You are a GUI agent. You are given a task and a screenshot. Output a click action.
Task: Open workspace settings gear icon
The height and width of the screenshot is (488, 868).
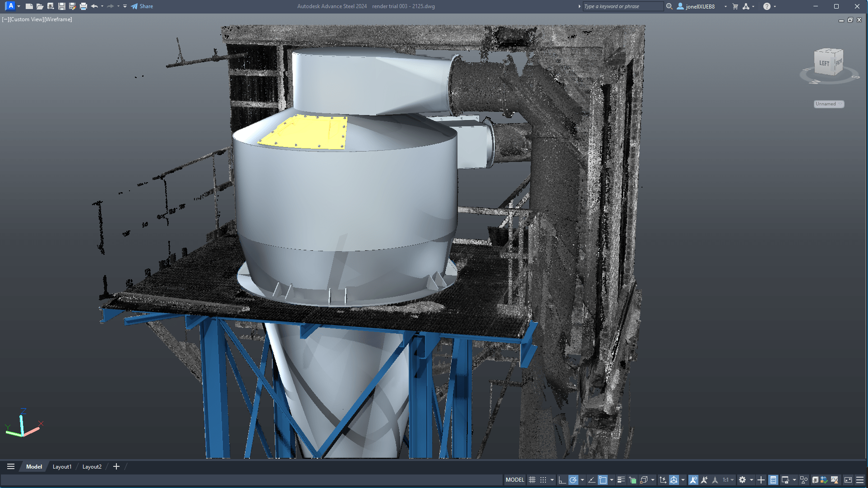[742, 480]
